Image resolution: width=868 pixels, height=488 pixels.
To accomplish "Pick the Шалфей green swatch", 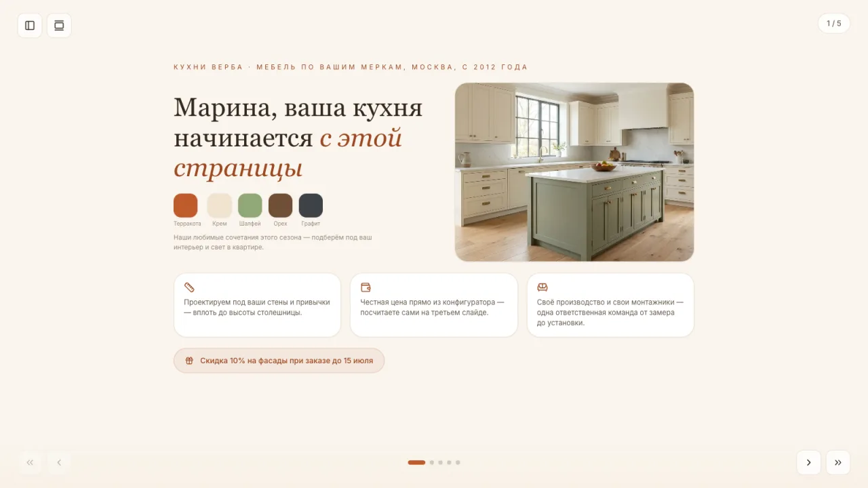I will click(x=250, y=205).
